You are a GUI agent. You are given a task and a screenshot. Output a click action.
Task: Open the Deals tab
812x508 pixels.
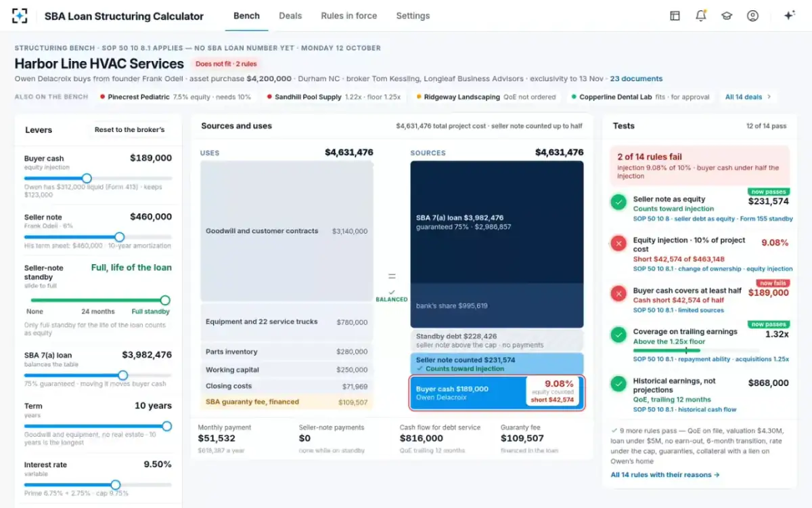tap(290, 16)
